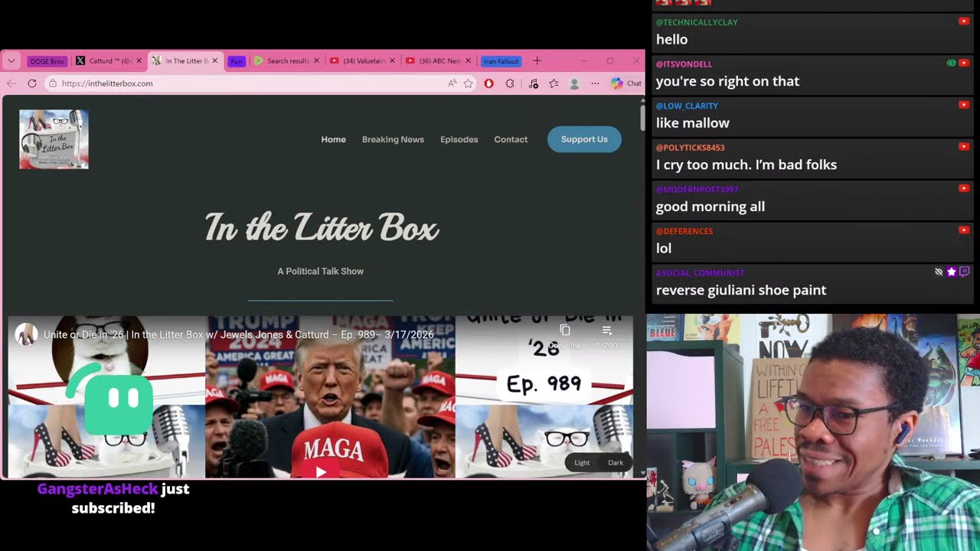Open the browser profile avatar icon
Viewport: 980px width, 551px height.
574,83
